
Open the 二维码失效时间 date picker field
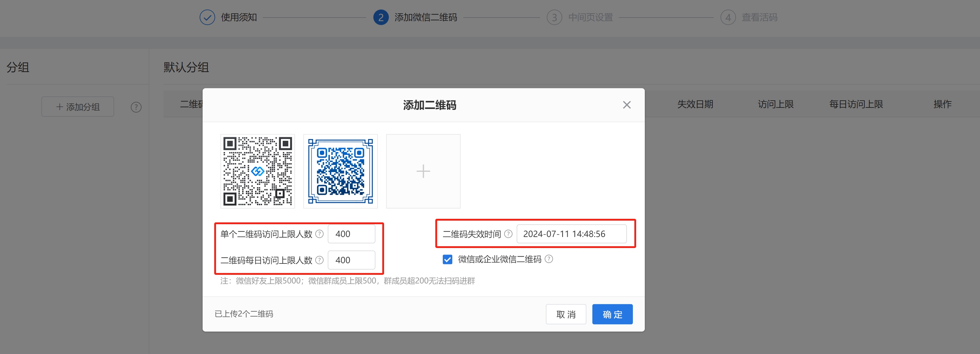click(x=571, y=234)
